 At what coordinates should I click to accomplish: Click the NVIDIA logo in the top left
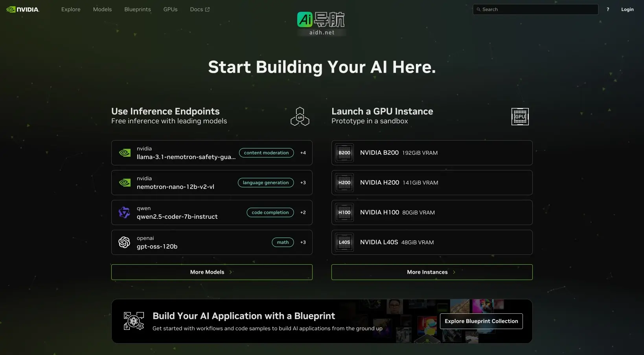tap(22, 9)
